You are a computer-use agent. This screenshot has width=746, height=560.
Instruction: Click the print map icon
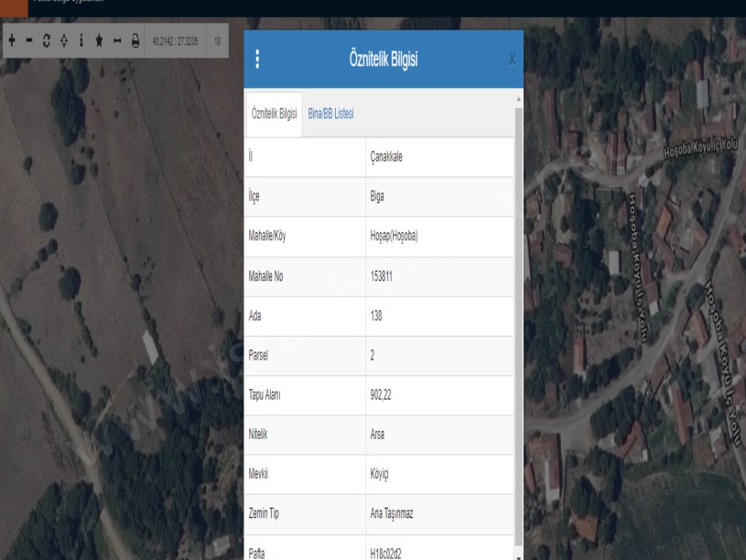point(135,42)
